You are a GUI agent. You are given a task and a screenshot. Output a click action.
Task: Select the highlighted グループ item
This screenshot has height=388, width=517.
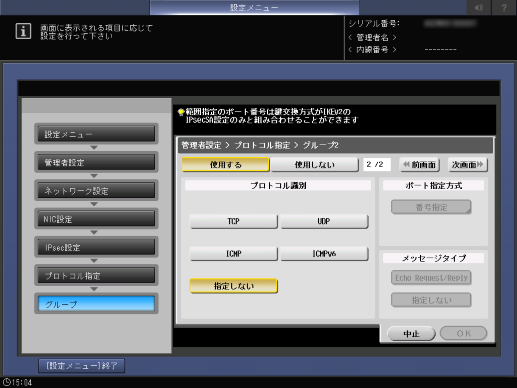pyautogui.click(x=96, y=304)
